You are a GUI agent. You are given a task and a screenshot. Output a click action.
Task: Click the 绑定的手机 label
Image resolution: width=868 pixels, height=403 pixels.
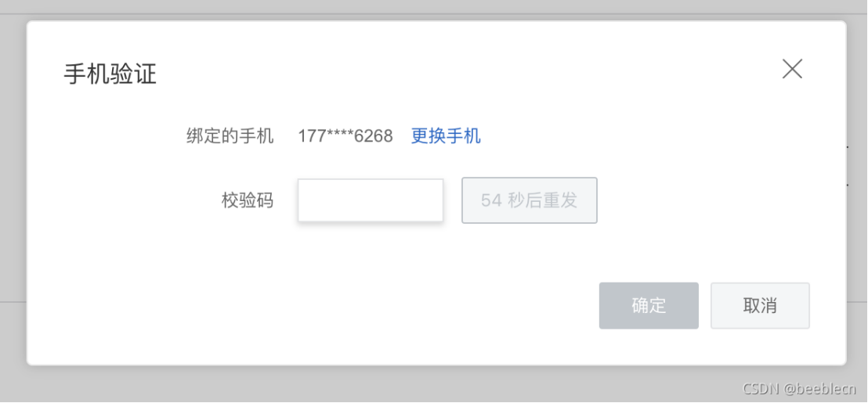[230, 135]
